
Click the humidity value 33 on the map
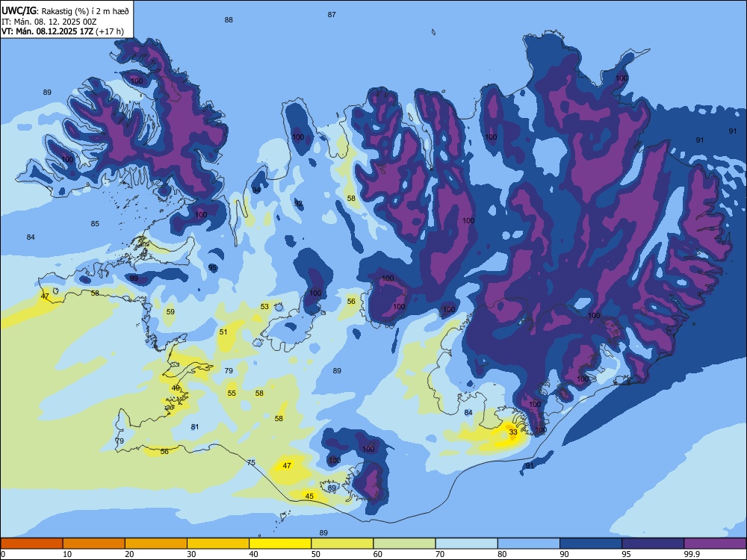pyautogui.click(x=513, y=432)
